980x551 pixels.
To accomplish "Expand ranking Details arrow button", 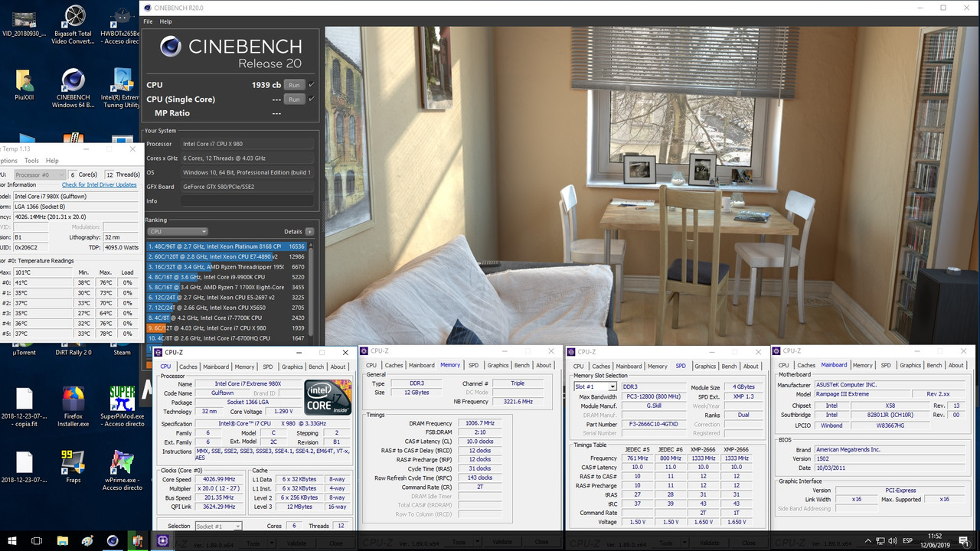I will [x=309, y=231].
